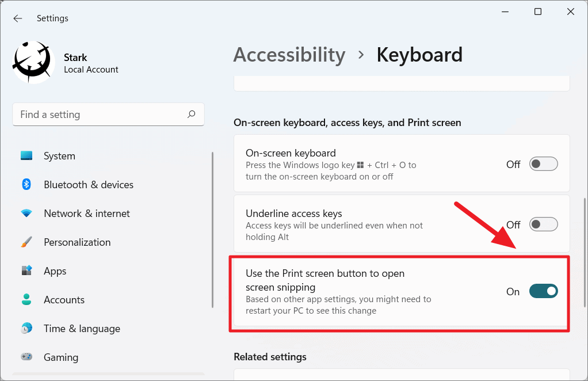Click the Stark profile picture
Image resolution: width=588 pixels, height=381 pixels.
[x=33, y=63]
